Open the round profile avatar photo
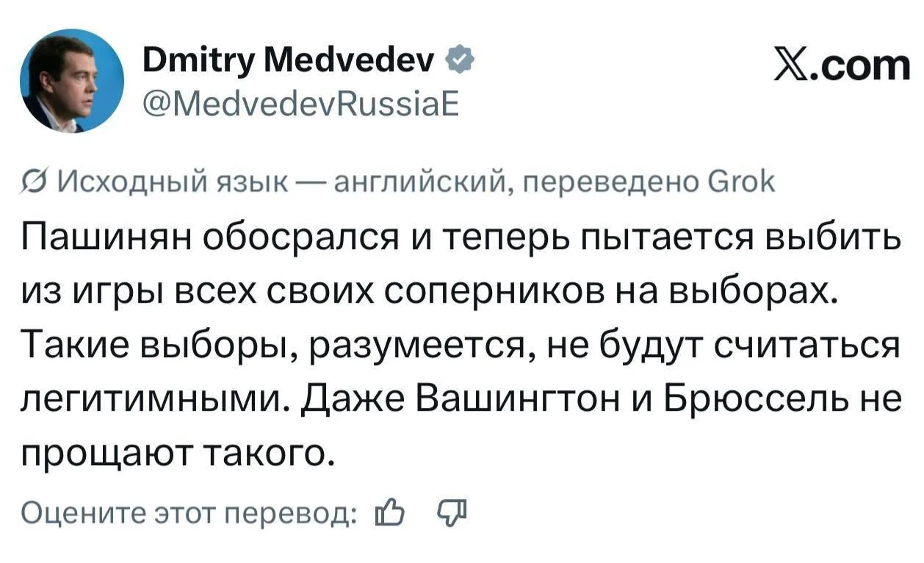This screenshot has width=924, height=563. (72, 80)
